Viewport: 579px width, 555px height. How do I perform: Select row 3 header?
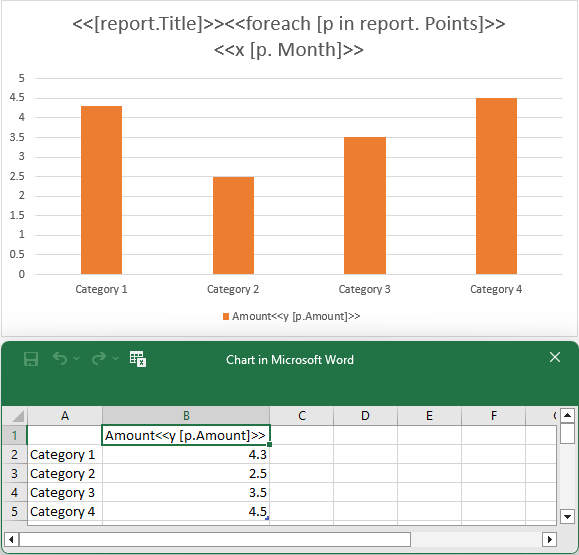click(x=15, y=473)
